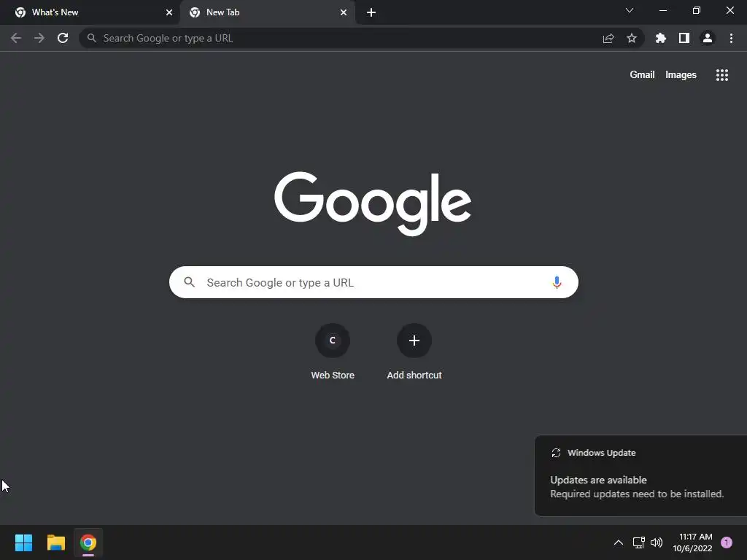747x560 pixels.
Task: Open network status tray icon
Action: click(638, 542)
